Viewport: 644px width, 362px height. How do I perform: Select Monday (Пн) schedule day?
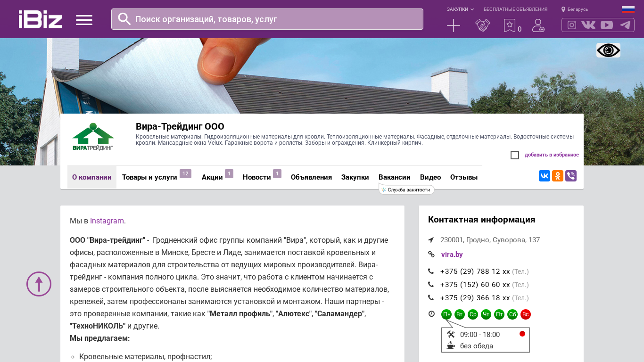pyautogui.click(x=446, y=314)
